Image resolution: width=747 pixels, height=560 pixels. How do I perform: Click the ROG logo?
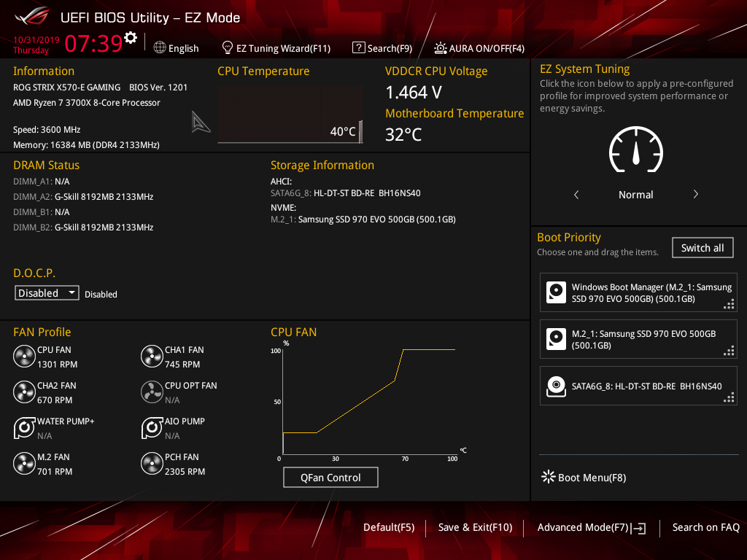point(32,17)
